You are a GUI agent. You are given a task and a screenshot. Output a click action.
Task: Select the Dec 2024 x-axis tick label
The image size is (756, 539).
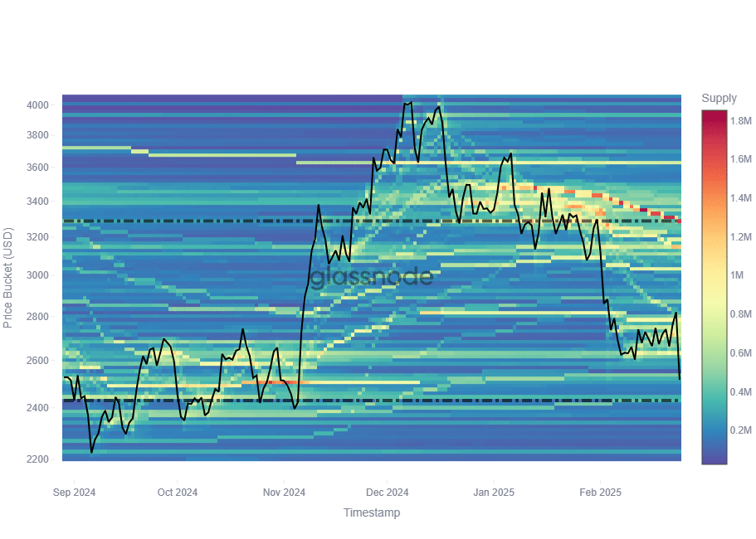click(388, 493)
